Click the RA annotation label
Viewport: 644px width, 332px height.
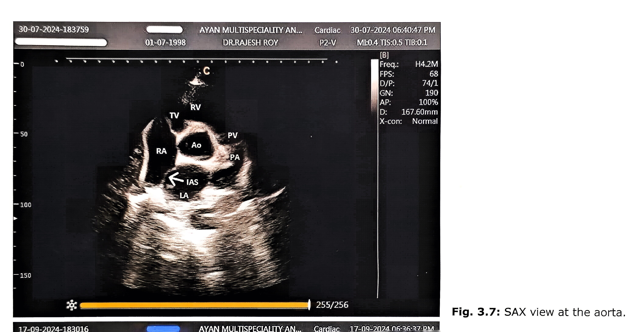coord(161,151)
